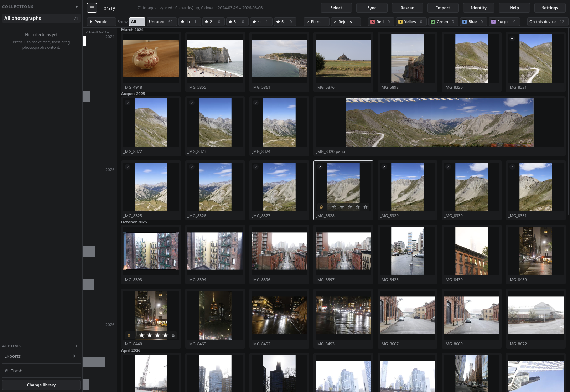Viewport: 570px width, 392px height.
Task: Toggle the selection checkmark on _MG_8331
Action: tap(512, 167)
